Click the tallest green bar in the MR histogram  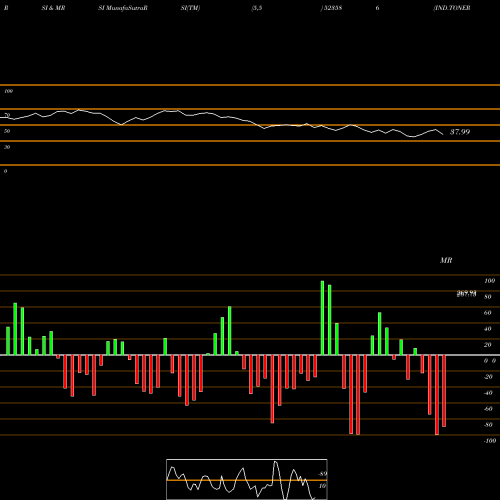click(x=322, y=318)
